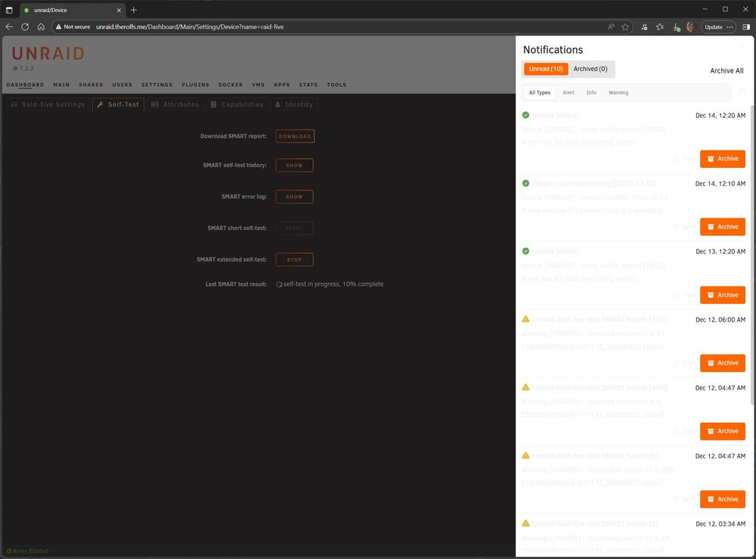Click the browser address bar URL
This screenshot has width=756, height=559.
pyautogui.click(x=190, y=27)
